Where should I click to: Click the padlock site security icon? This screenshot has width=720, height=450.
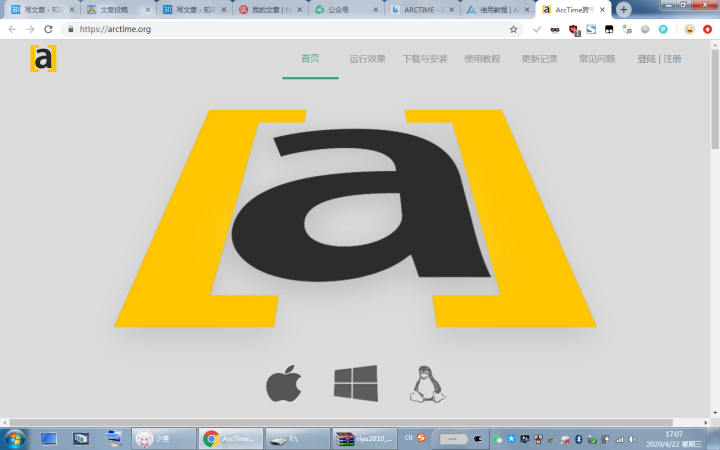[70, 29]
